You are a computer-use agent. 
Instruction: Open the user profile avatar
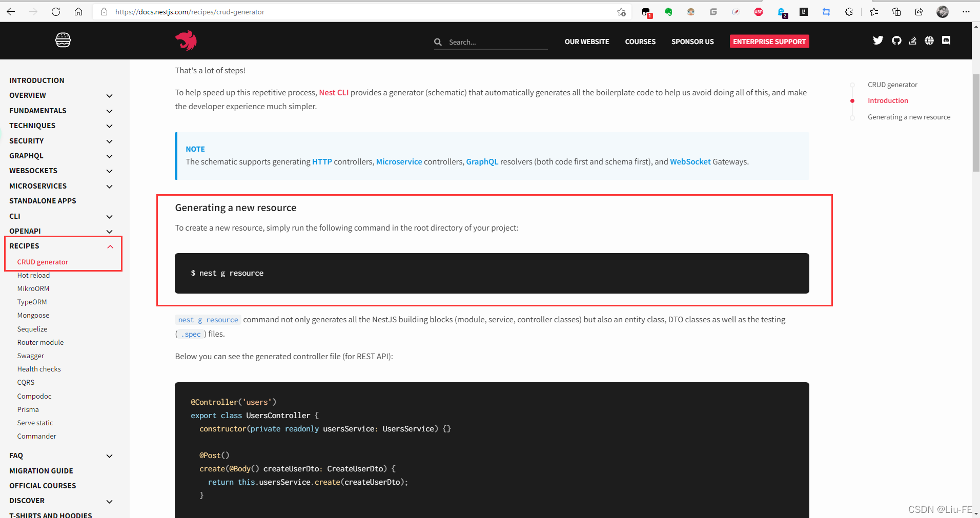point(942,12)
